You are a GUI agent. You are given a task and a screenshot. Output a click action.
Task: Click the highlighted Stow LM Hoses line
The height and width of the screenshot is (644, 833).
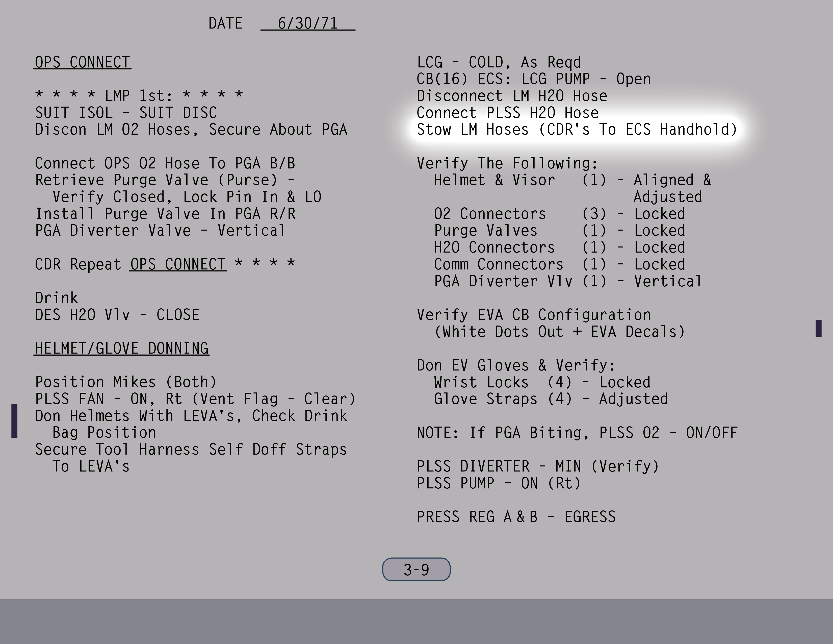577,130
